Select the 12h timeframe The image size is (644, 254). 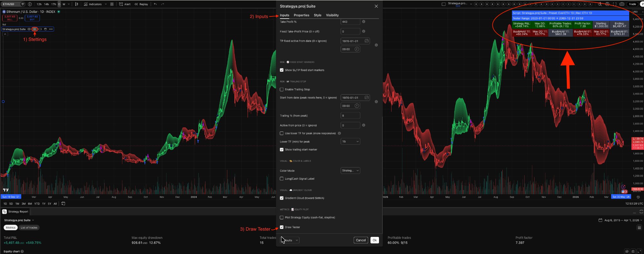pyautogui.click(x=39, y=4)
